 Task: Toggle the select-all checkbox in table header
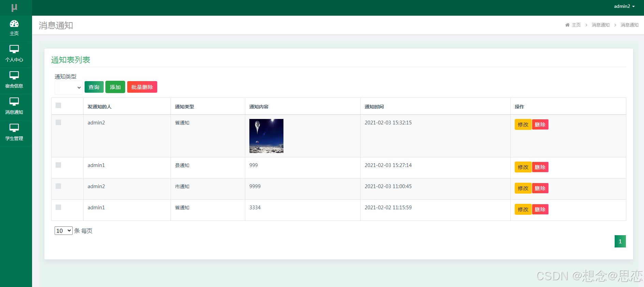click(58, 105)
